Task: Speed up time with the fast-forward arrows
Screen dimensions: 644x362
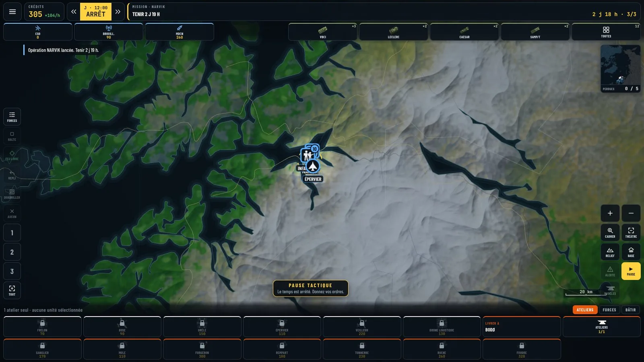Action: [x=118, y=12]
